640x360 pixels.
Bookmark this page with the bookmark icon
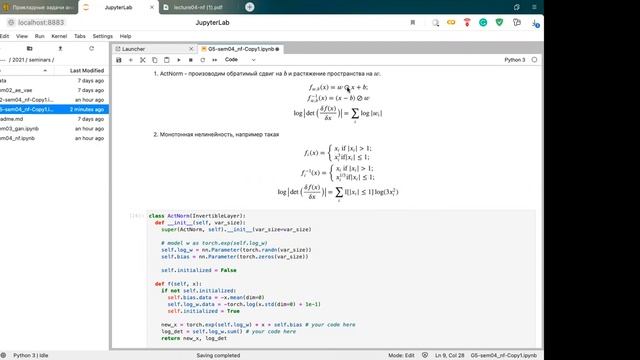coord(413,22)
